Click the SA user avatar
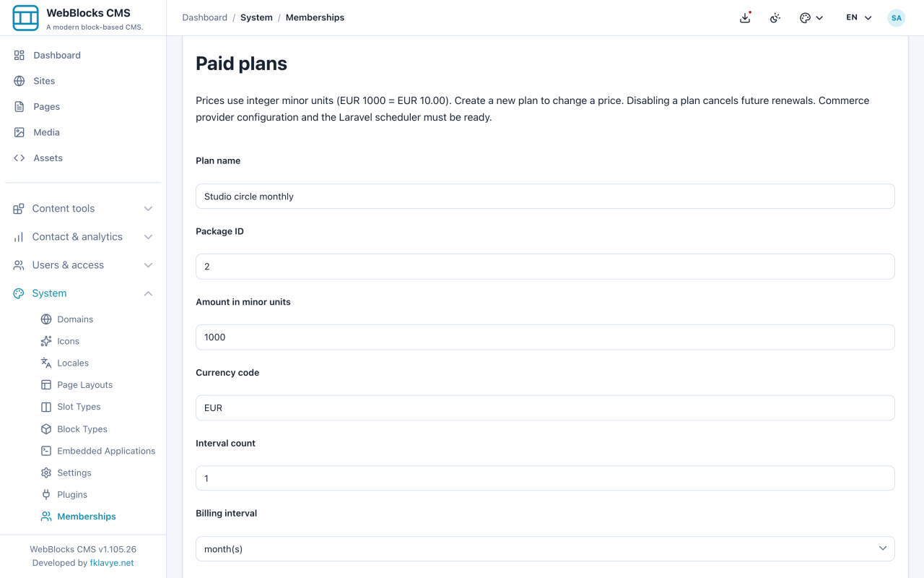The image size is (924, 578). [x=897, y=18]
